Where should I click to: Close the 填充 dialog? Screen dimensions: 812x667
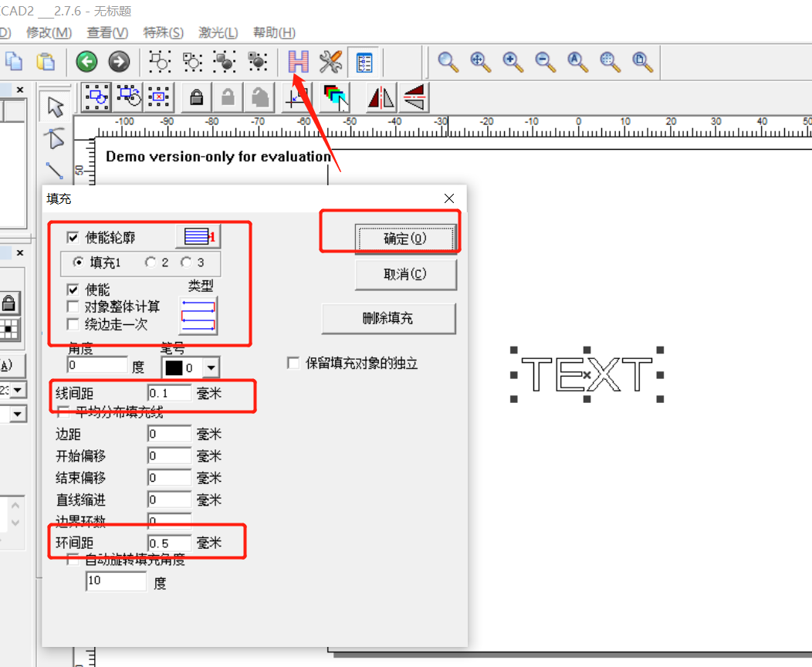(x=449, y=198)
